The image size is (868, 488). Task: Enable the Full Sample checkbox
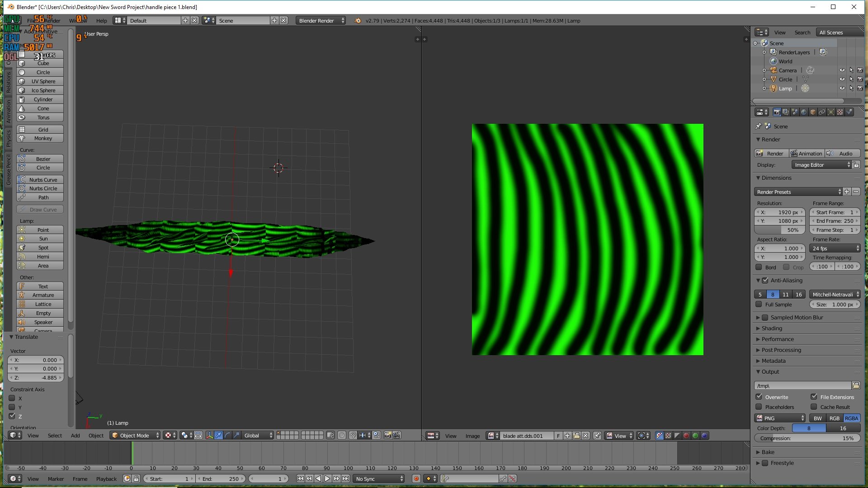[759, 305]
